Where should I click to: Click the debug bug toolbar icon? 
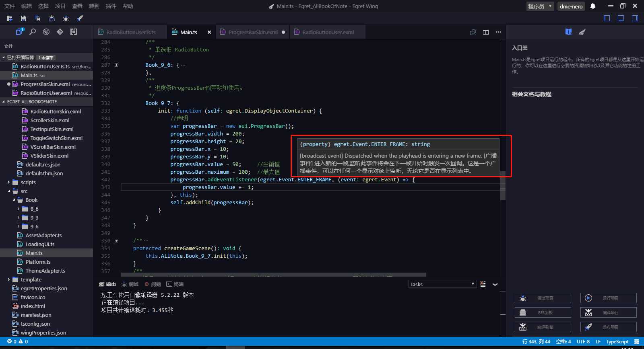pyautogui.click(x=66, y=18)
